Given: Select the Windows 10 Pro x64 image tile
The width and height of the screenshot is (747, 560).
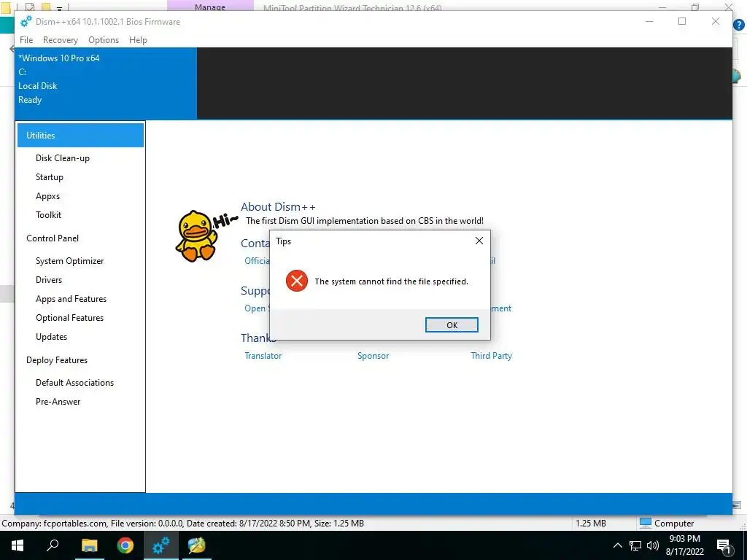Looking at the screenshot, I should click(106, 83).
